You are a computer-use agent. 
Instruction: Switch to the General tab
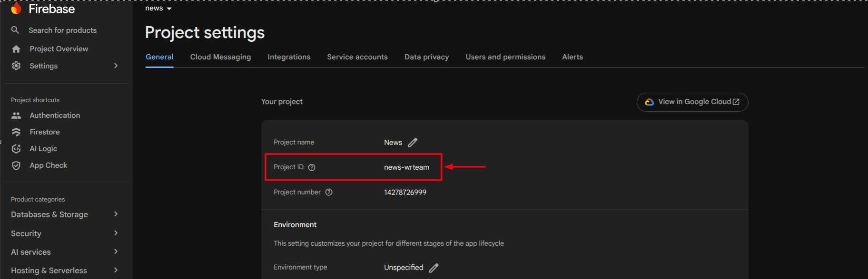tap(159, 57)
